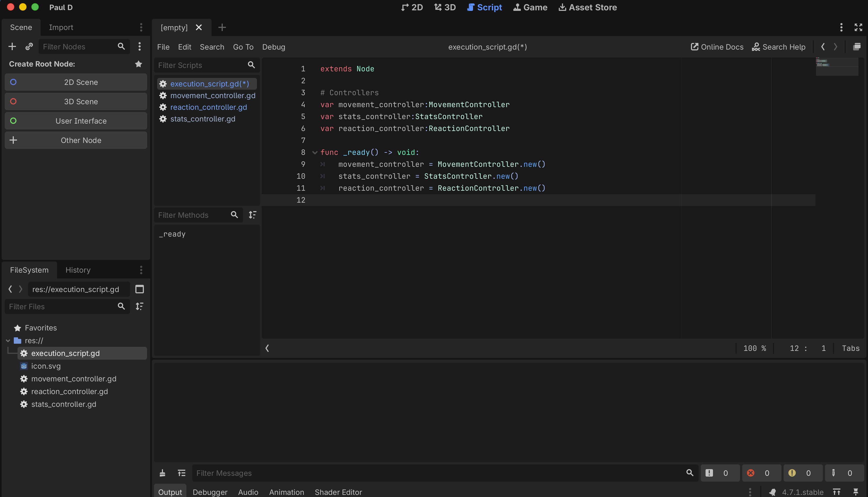Open the Game workspace
The height and width of the screenshot is (497, 868).
point(530,7)
